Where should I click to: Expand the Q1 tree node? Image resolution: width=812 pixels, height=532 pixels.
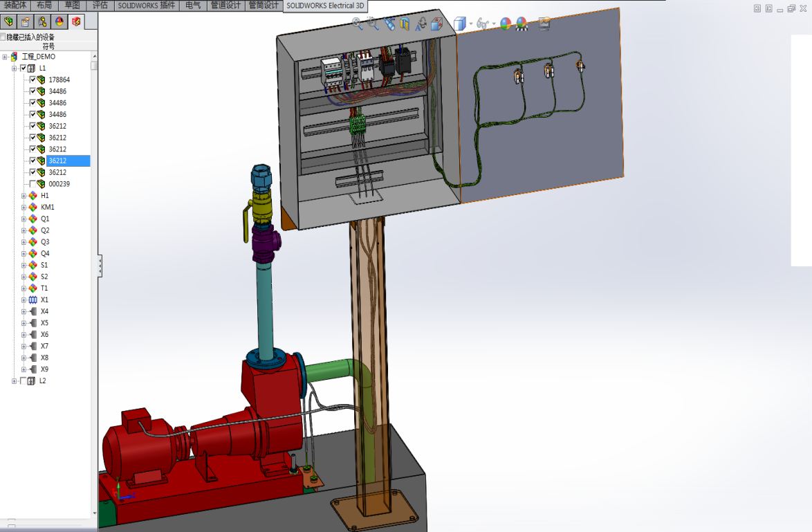tap(24, 219)
